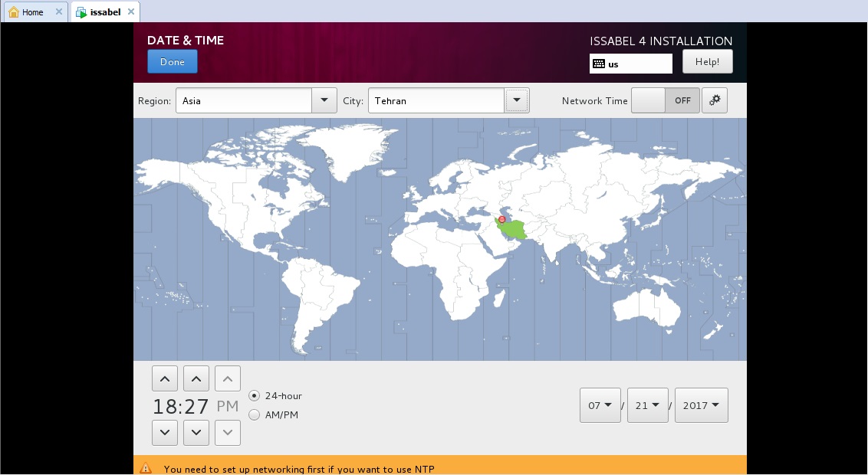The image size is (868, 475).
Task: Switch to the issabel tab
Action: point(105,12)
